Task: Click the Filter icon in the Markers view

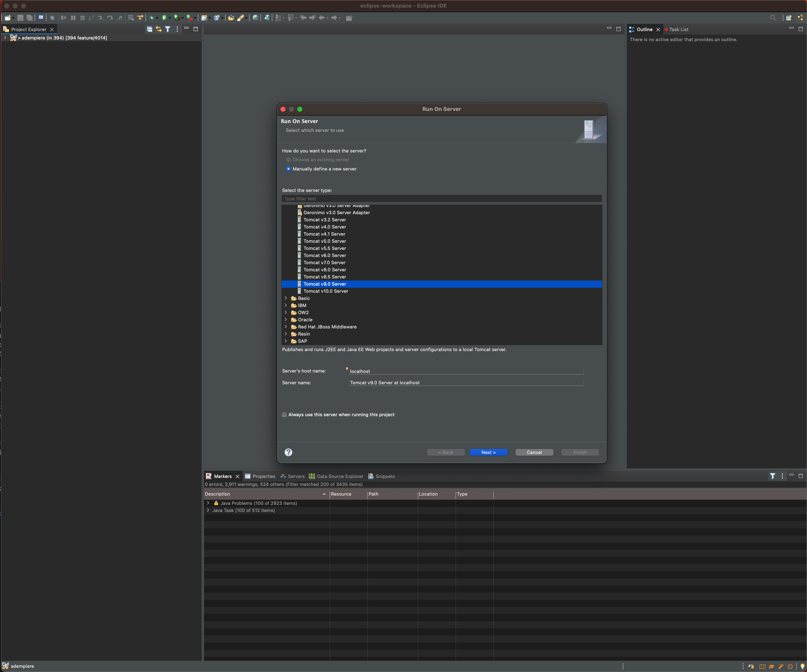Action: [773, 476]
